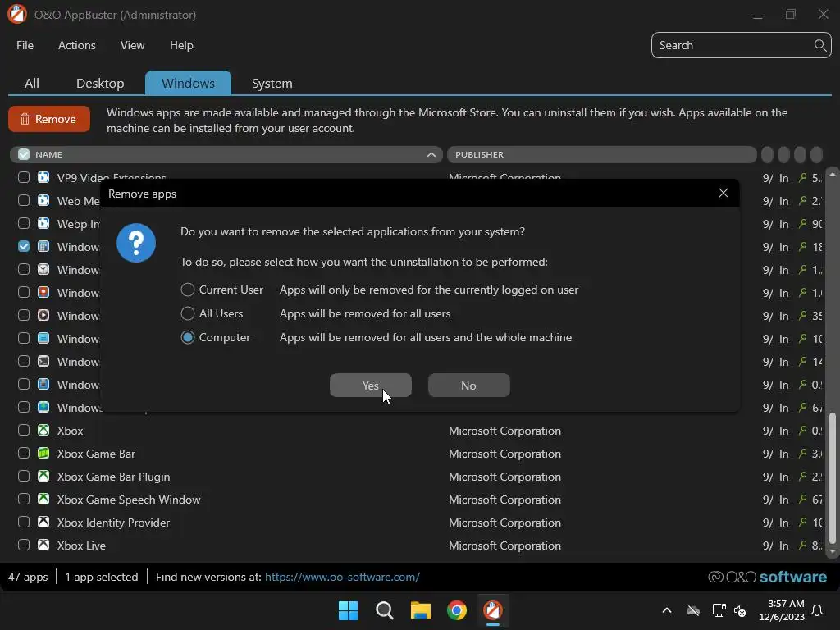Click the Xbox app icon

click(x=43, y=430)
